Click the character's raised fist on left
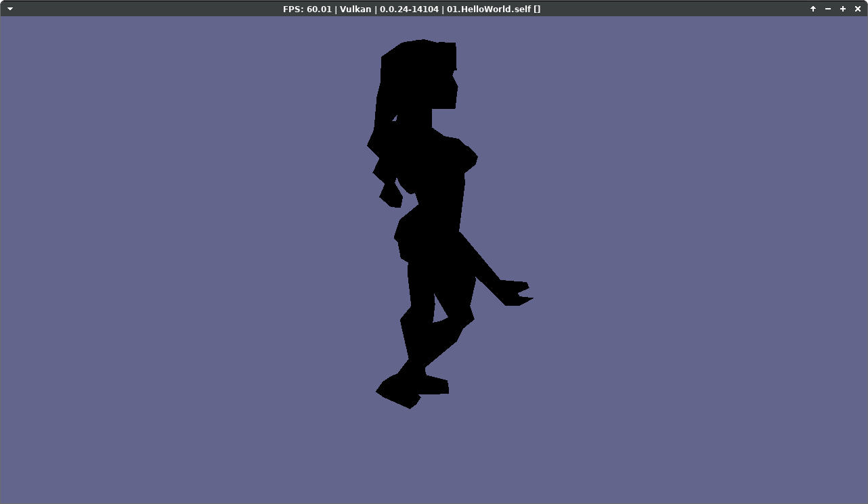This screenshot has height=504, width=868. click(x=390, y=194)
